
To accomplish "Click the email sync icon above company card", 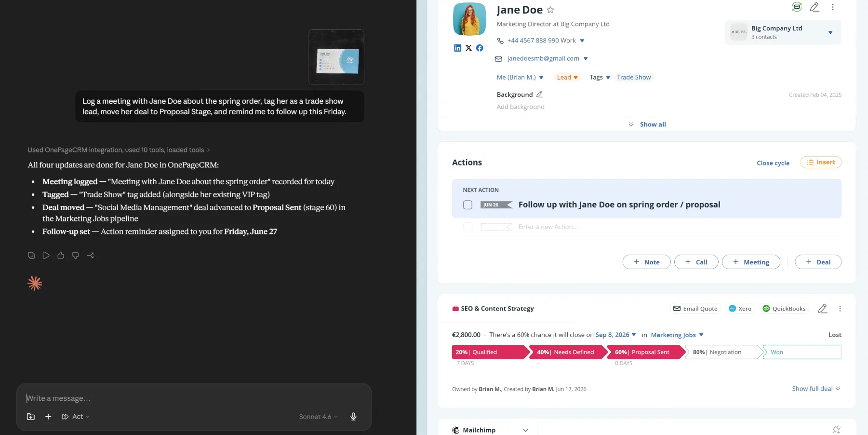I will point(797,7).
